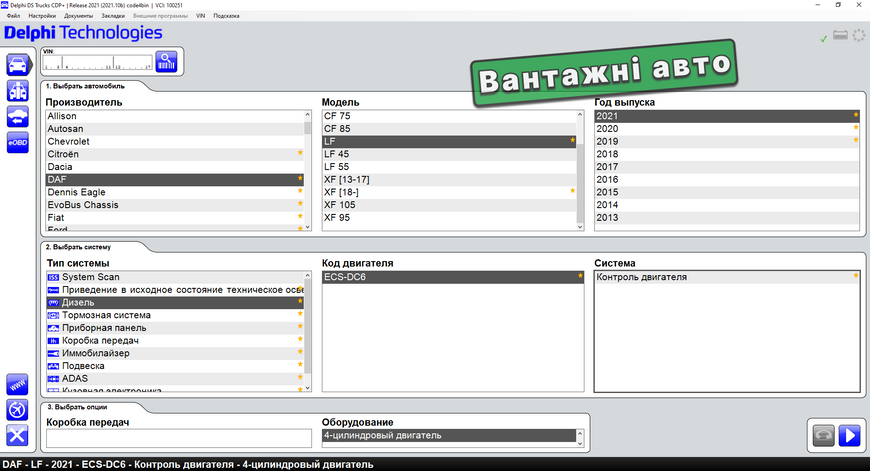Open the Настройки menu
The height and width of the screenshot is (471, 870).
(42, 16)
